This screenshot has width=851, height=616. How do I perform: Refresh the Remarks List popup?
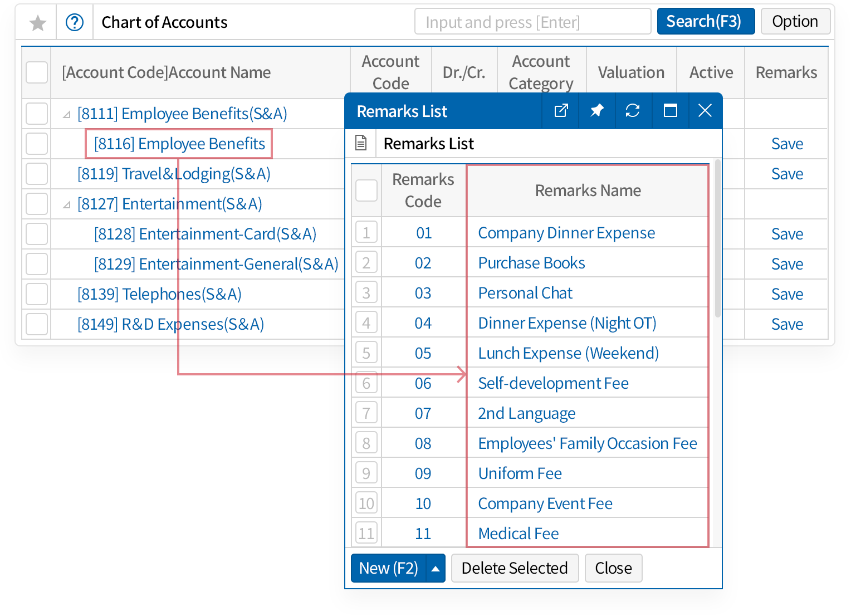coord(633,111)
